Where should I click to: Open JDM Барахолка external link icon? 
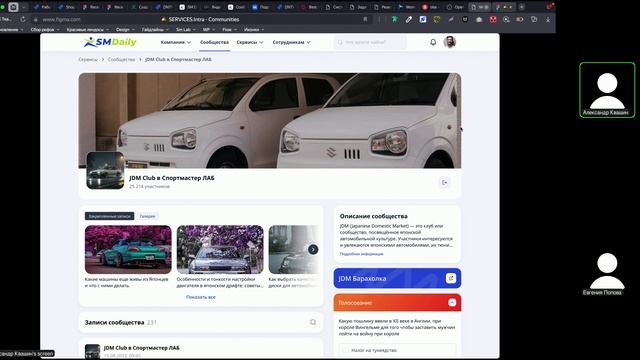[x=451, y=278]
